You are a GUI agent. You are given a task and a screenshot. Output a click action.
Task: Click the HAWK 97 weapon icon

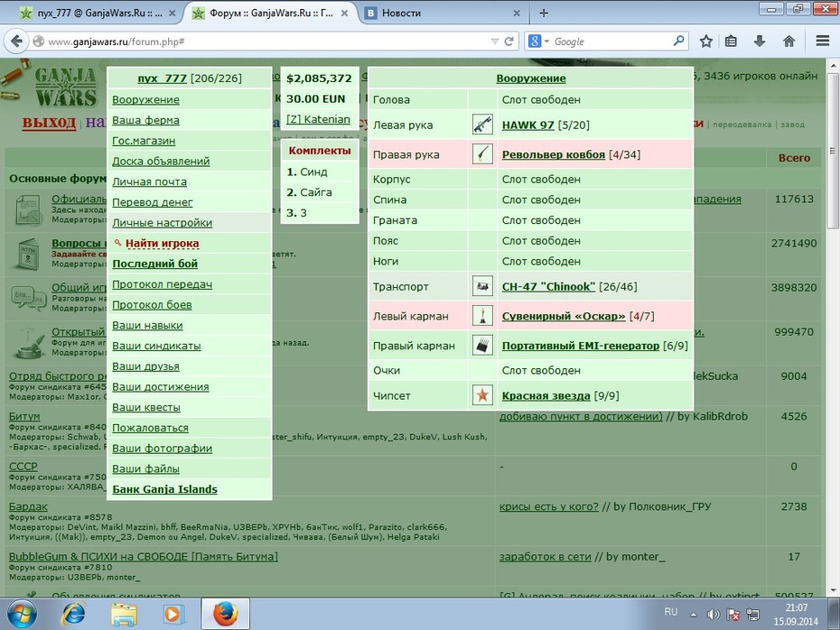point(482,125)
